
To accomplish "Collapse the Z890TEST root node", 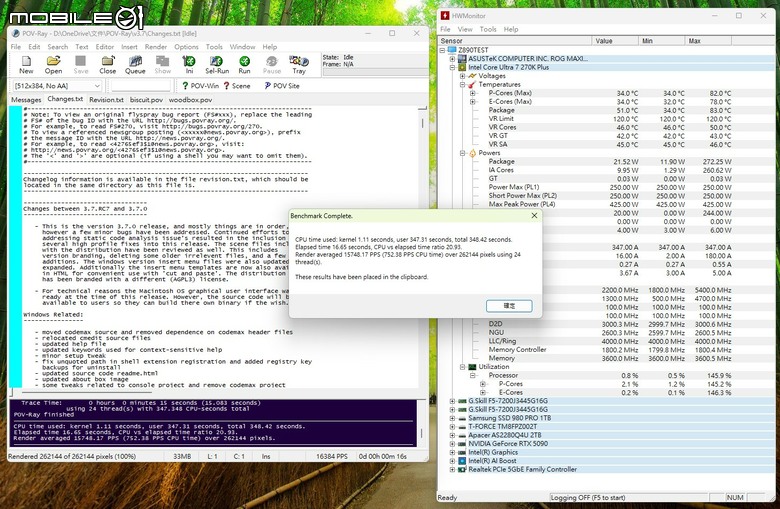I will tap(442, 50).
